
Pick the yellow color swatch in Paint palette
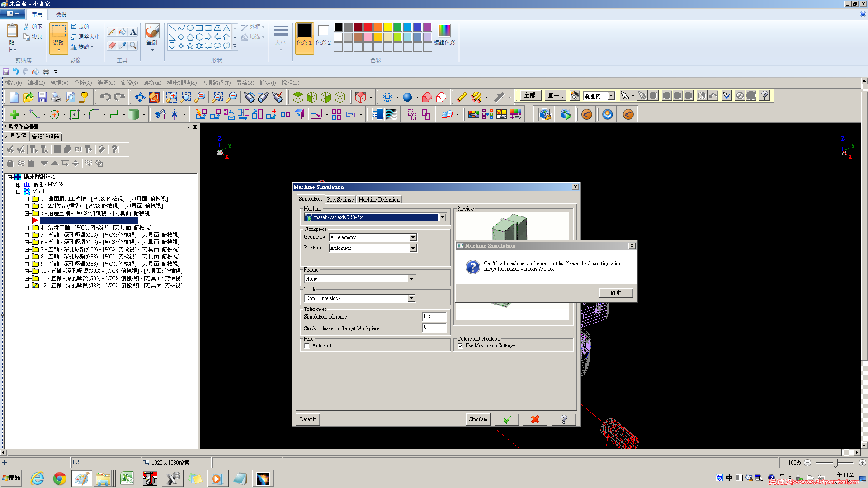pos(387,27)
